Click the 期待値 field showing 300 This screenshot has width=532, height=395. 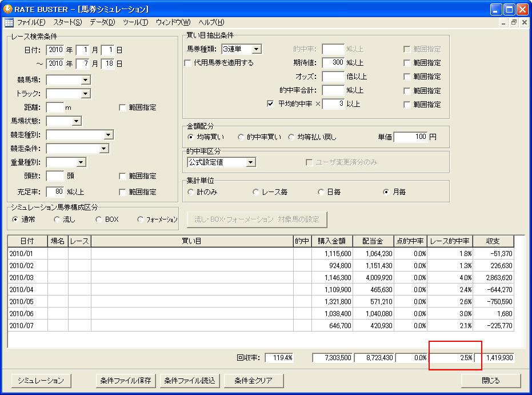click(x=333, y=62)
